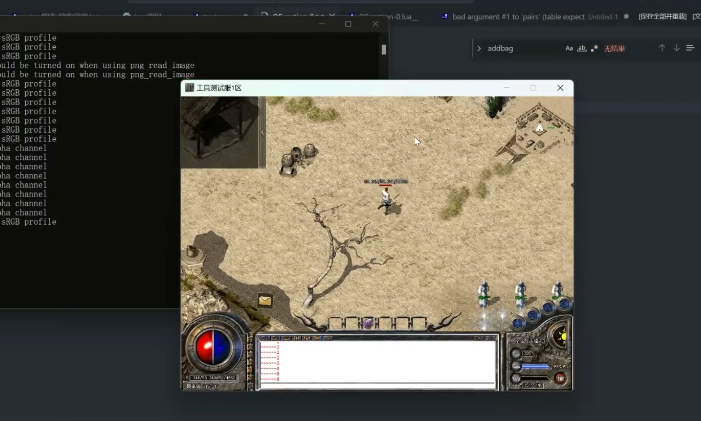
Task: Go to next match in find widget
Action: 676,48
